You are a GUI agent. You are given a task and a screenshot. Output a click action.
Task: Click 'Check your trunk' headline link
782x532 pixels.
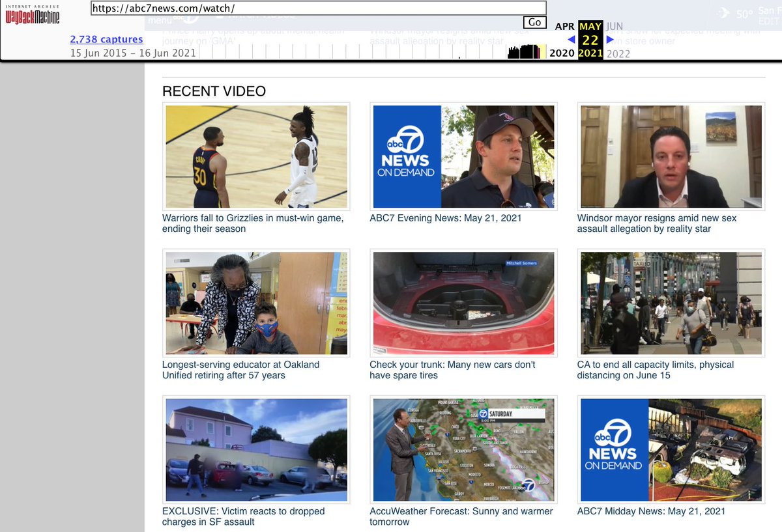tap(452, 370)
